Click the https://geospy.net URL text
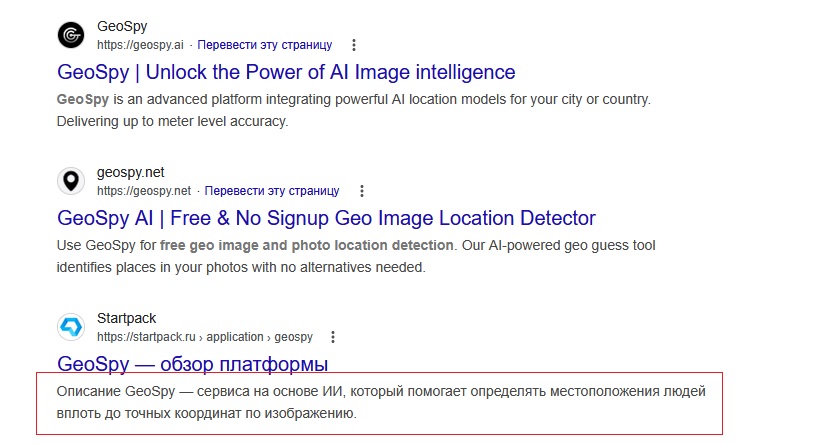 pos(144,191)
